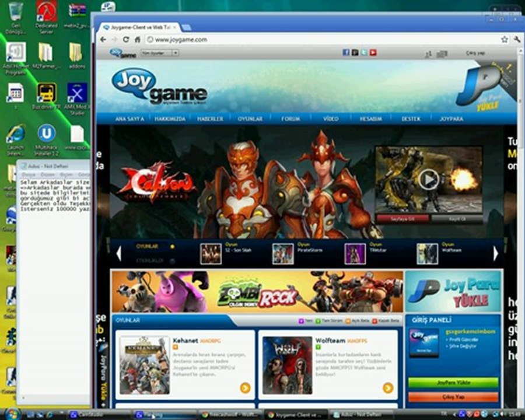Open the DESTEK menu item

click(411, 119)
